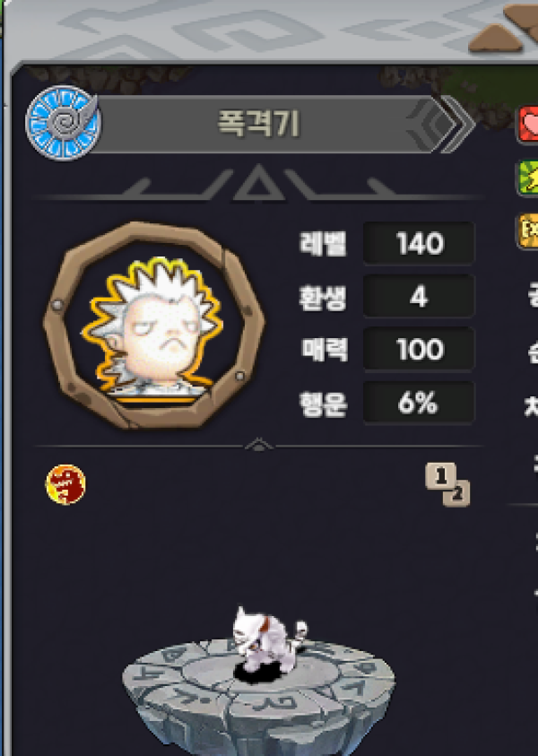The width and height of the screenshot is (538, 756).
Task: Click the 행운 value field 6%
Action: point(419,403)
